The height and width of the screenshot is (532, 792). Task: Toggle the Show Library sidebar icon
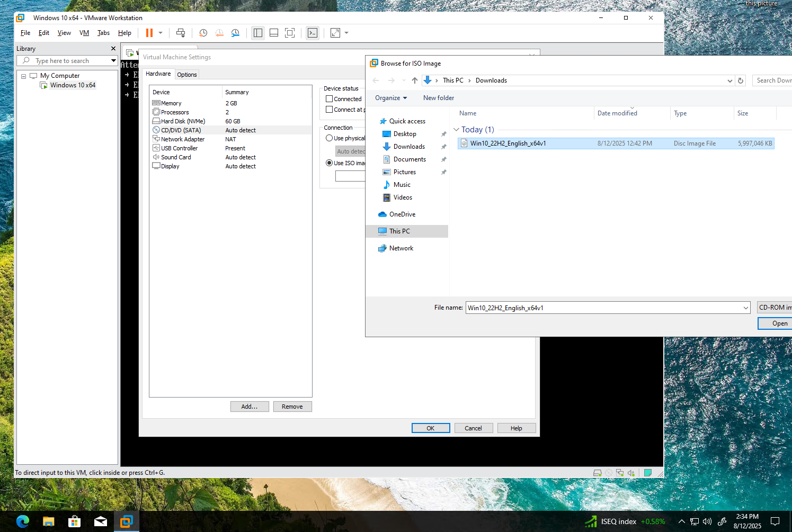(x=258, y=33)
